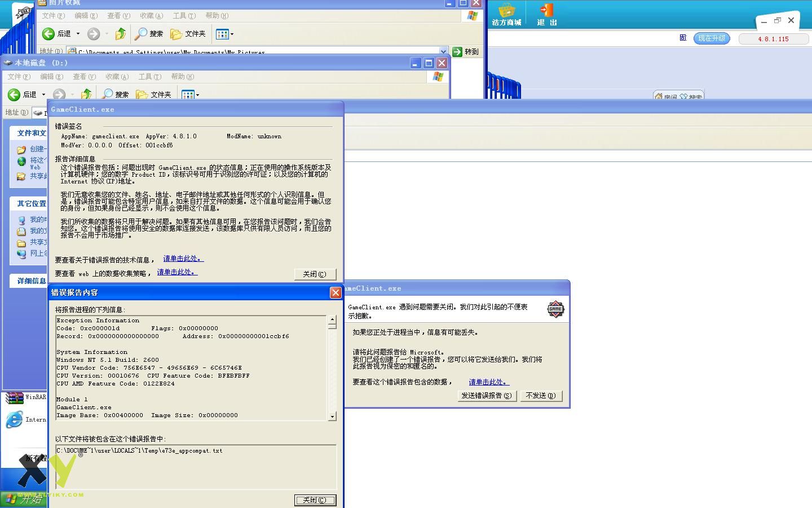
Task: Minimize the game platform window at top right
Action: (x=764, y=21)
